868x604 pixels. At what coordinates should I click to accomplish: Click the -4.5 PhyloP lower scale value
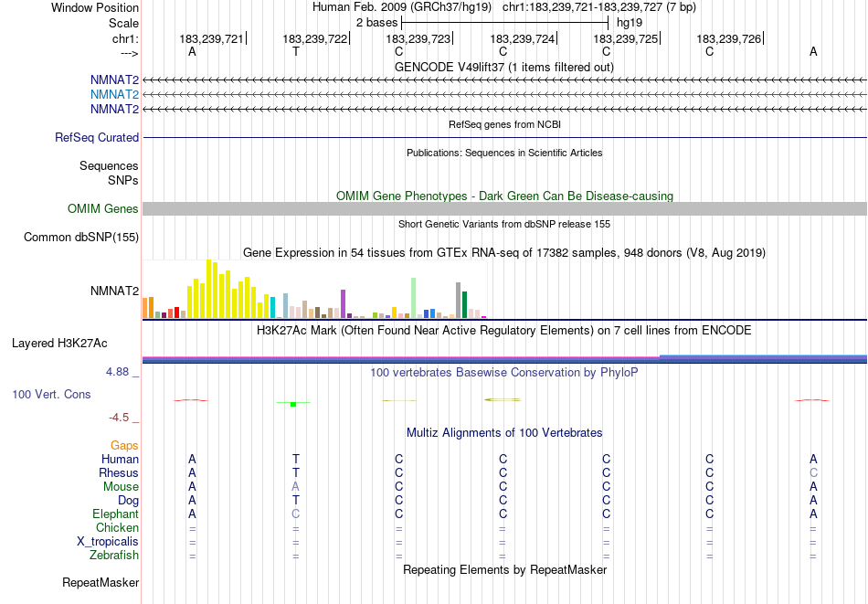pos(119,418)
